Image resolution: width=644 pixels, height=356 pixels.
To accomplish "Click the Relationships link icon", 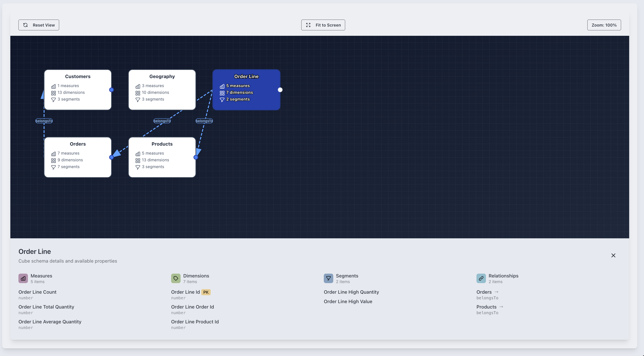I will click(x=481, y=278).
